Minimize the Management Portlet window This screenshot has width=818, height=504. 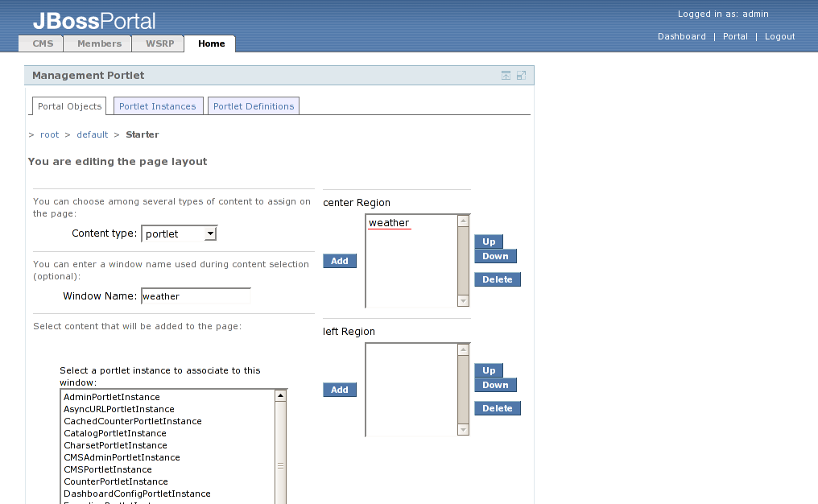point(506,76)
